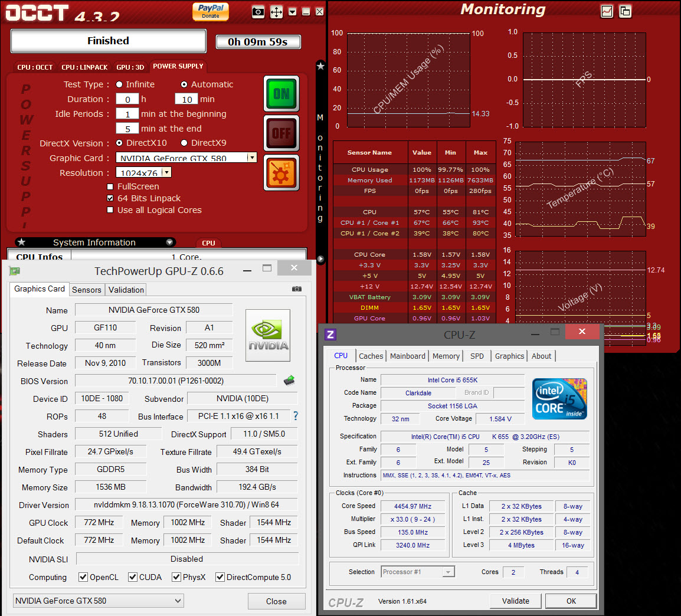Click GPU-Z title bar card icon
Viewport: 681px width, 616px height.
point(14,271)
